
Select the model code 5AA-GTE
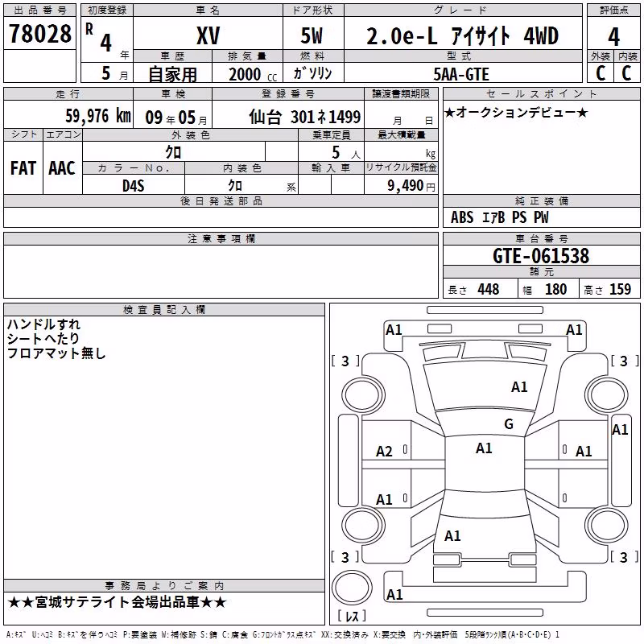click(461, 74)
